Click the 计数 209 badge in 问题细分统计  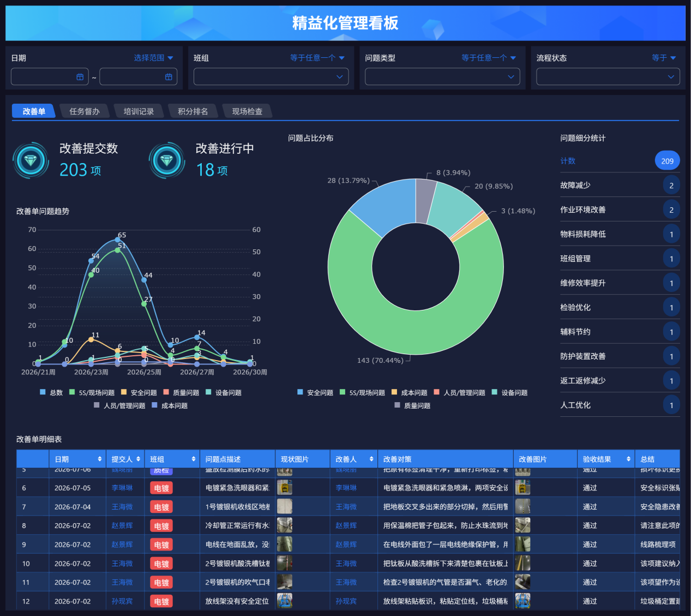(x=668, y=161)
